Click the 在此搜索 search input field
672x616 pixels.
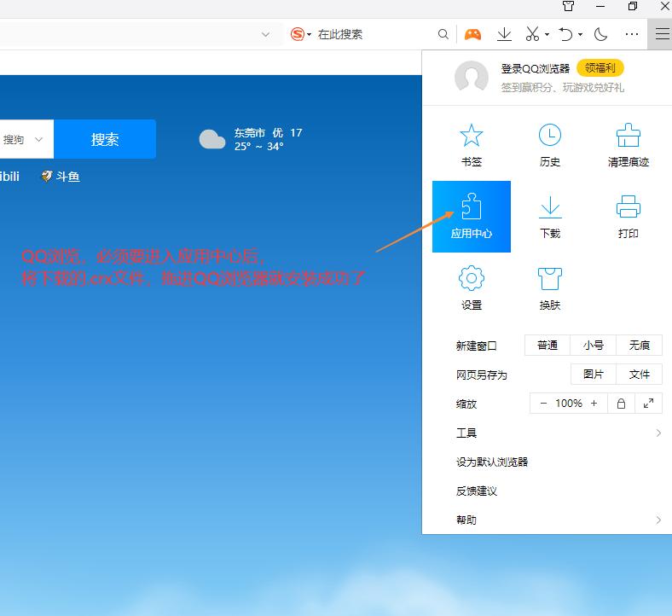pos(374,34)
